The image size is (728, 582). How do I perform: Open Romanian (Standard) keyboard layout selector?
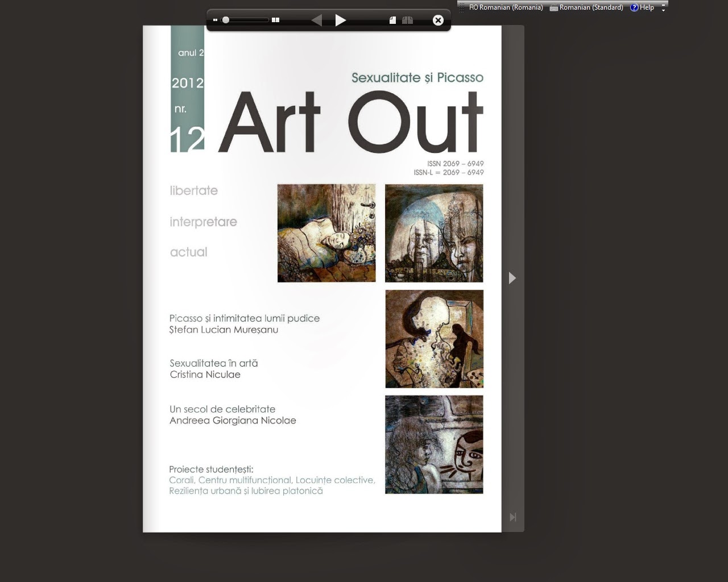(x=586, y=7)
